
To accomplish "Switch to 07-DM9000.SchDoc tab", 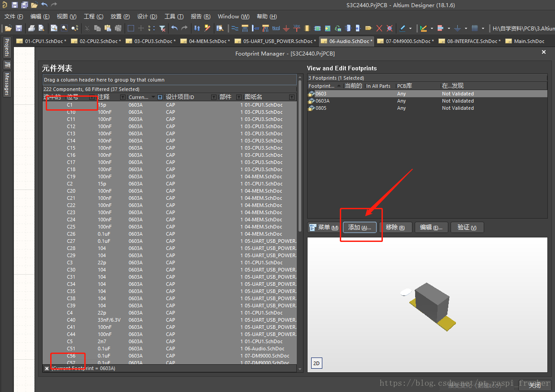I will (406, 41).
